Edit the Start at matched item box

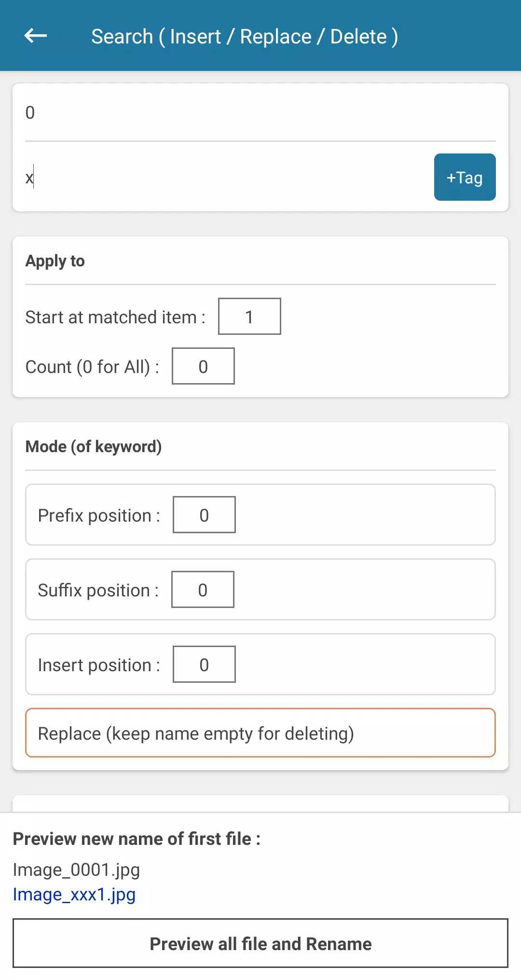click(249, 317)
